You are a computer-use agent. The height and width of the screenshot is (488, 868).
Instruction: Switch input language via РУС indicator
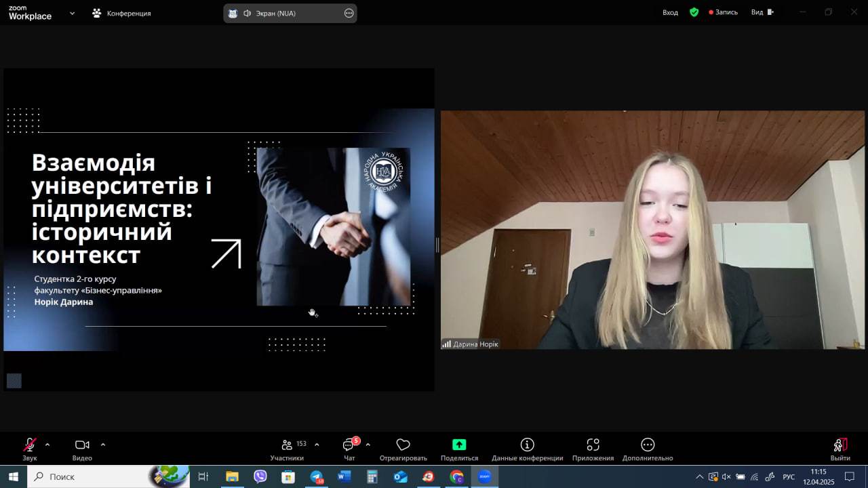[789, 477]
